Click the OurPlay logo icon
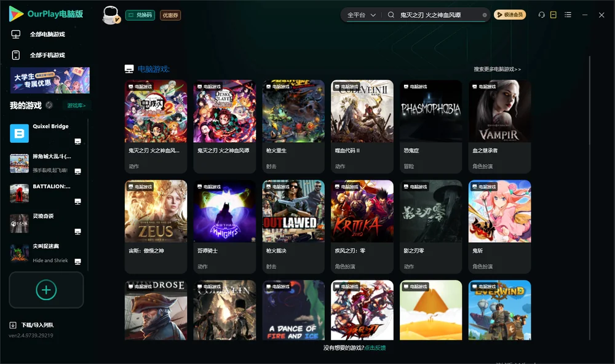The height and width of the screenshot is (364, 615). (16, 14)
